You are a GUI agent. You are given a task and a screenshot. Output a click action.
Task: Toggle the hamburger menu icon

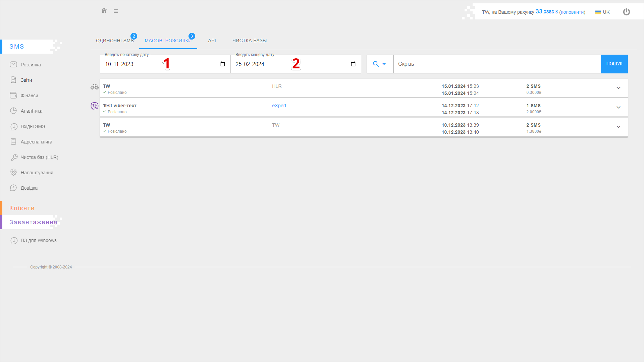116,11
